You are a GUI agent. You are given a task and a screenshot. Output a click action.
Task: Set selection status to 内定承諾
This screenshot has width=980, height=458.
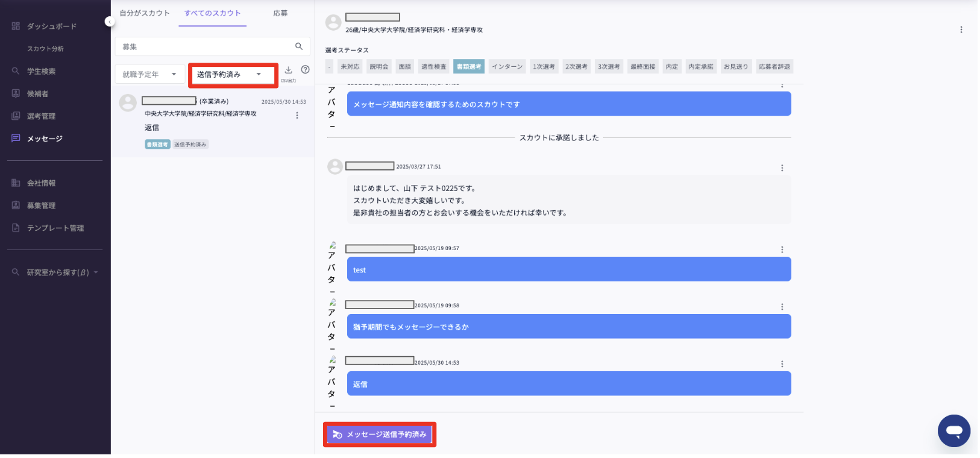click(701, 67)
